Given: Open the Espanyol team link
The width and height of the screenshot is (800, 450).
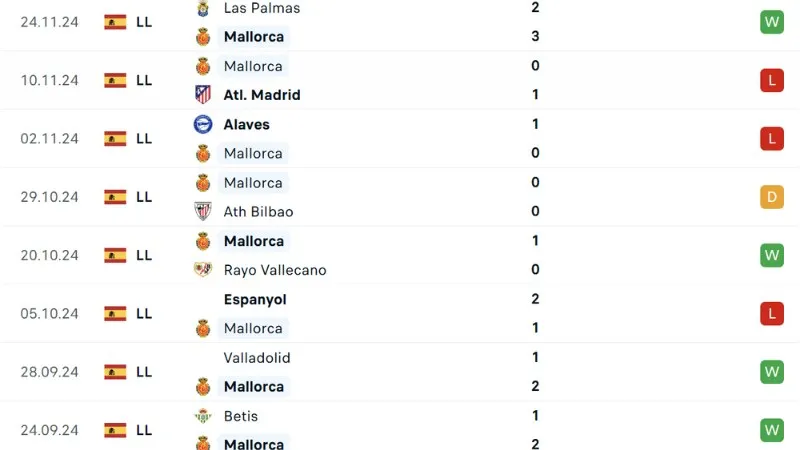Looking at the screenshot, I should (255, 299).
